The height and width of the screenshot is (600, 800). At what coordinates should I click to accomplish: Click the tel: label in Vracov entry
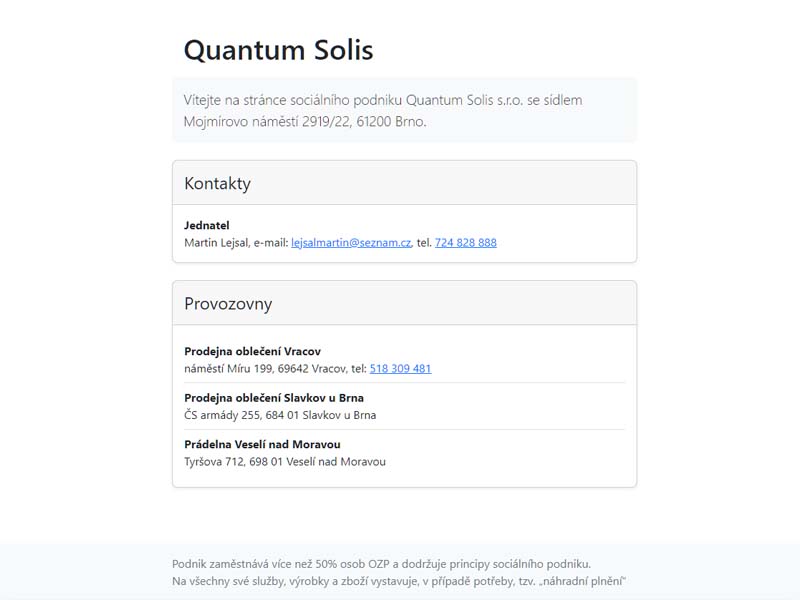(359, 368)
